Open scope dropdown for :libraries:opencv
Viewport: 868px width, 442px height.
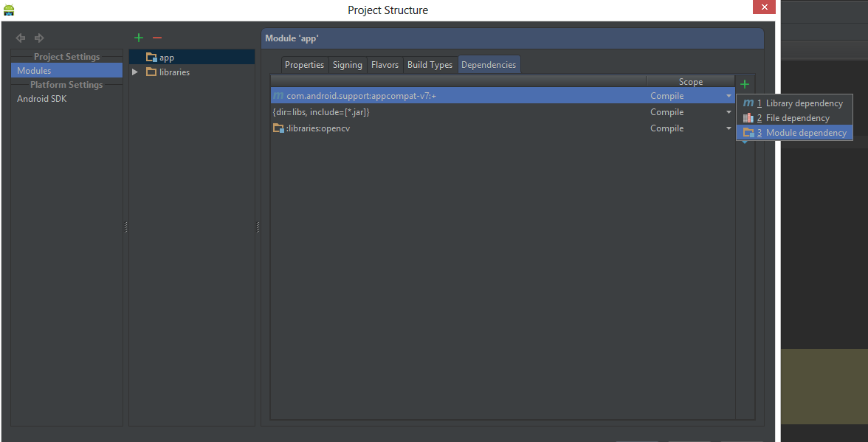(x=728, y=128)
